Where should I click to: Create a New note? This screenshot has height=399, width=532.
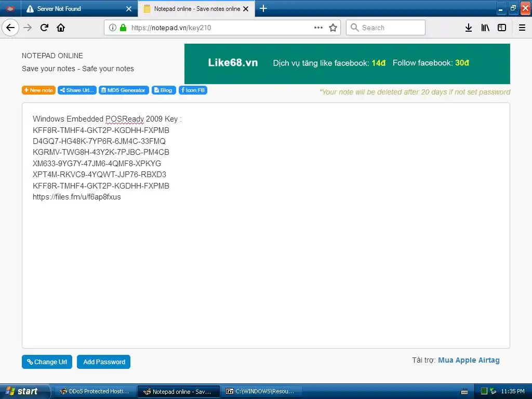(x=38, y=90)
